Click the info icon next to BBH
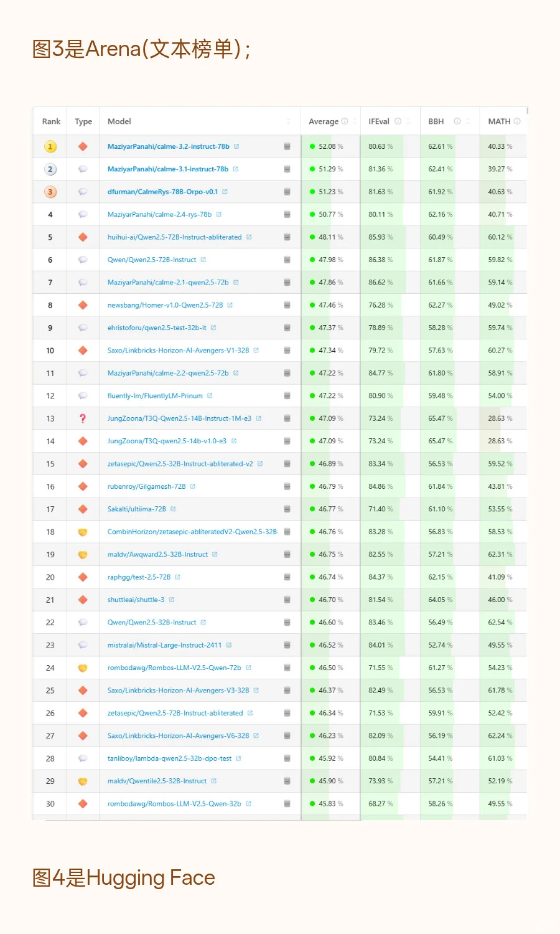The height and width of the screenshot is (934, 560). (457, 121)
